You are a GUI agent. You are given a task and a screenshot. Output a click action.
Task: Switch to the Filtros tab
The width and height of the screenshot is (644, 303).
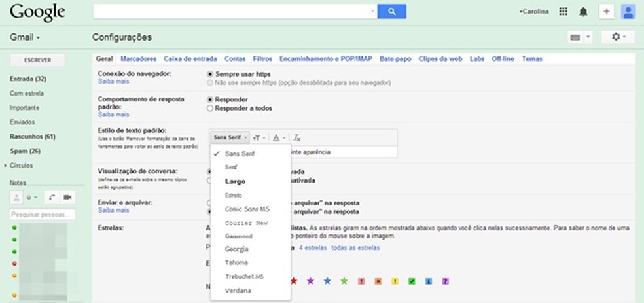click(262, 59)
